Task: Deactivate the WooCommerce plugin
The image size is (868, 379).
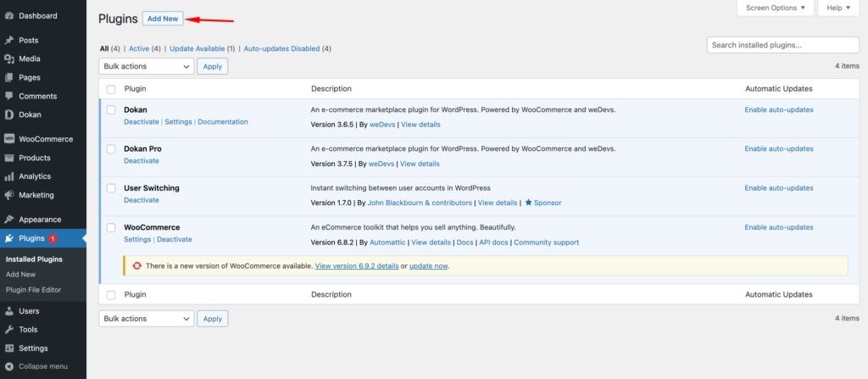Action: 175,240
